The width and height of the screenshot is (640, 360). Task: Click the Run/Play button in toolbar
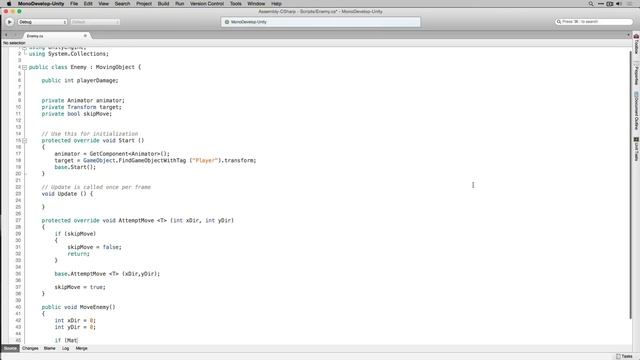(9, 22)
